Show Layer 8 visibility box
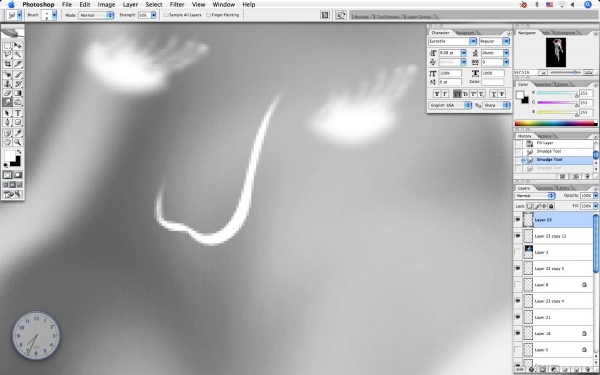The height and width of the screenshot is (375, 600). (518, 285)
